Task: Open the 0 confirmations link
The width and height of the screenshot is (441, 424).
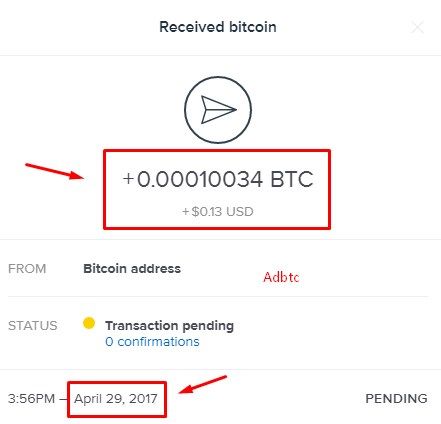Action: (152, 342)
